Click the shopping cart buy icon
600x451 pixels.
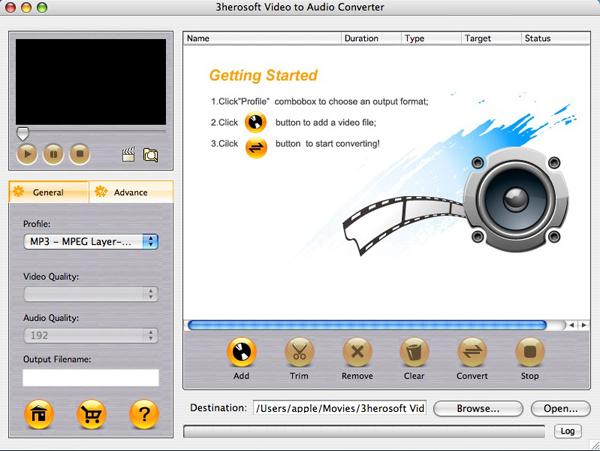(91, 414)
